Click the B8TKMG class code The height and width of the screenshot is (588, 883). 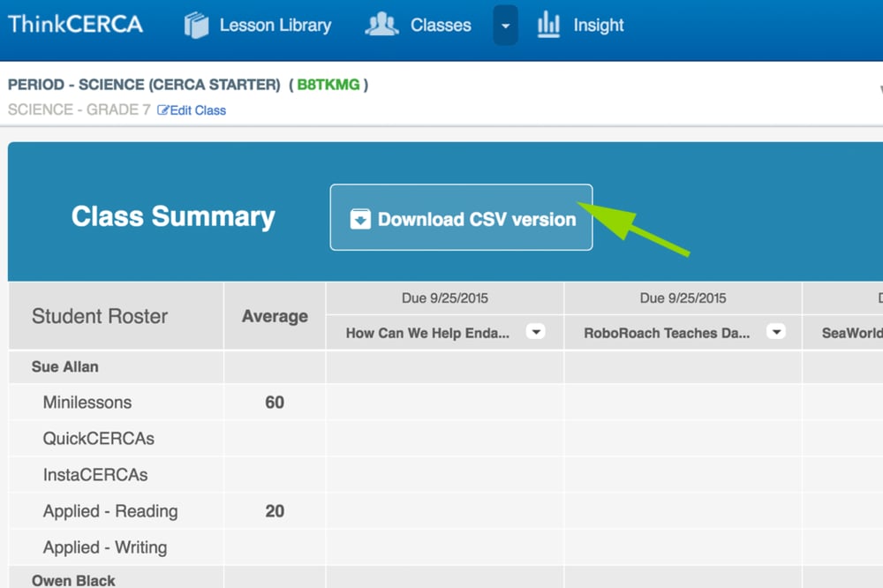328,85
